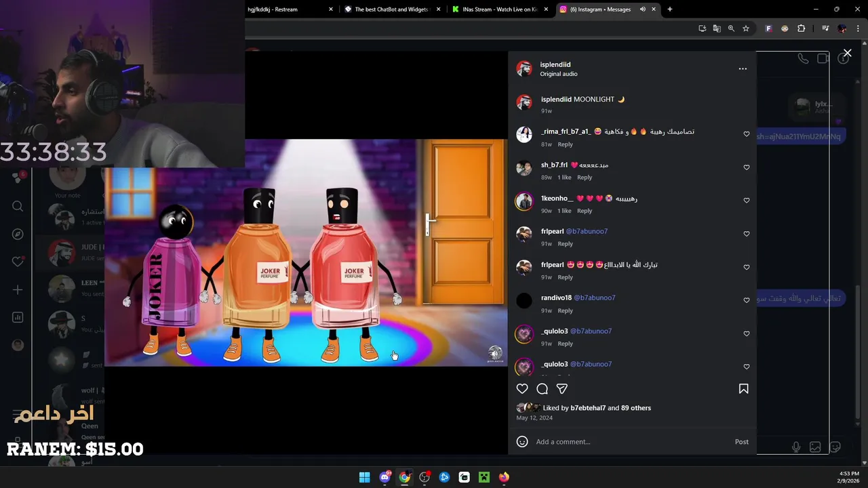Open a new browser tab with the plus button
868x488 pixels.
(669, 9)
